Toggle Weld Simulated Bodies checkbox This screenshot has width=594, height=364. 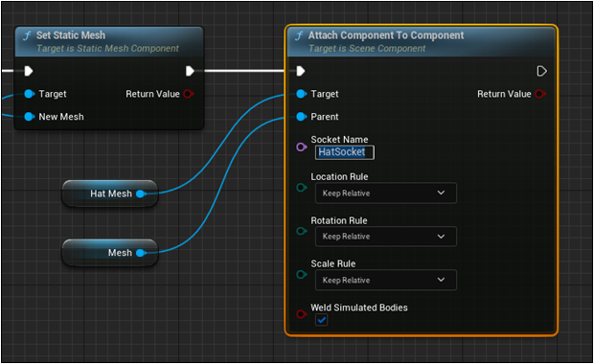click(x=321, y=320)
